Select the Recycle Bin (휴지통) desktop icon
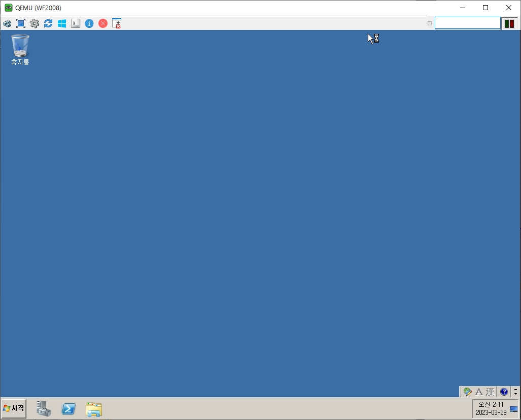Viewport: 521px width, 420px height. click(20, 50)
